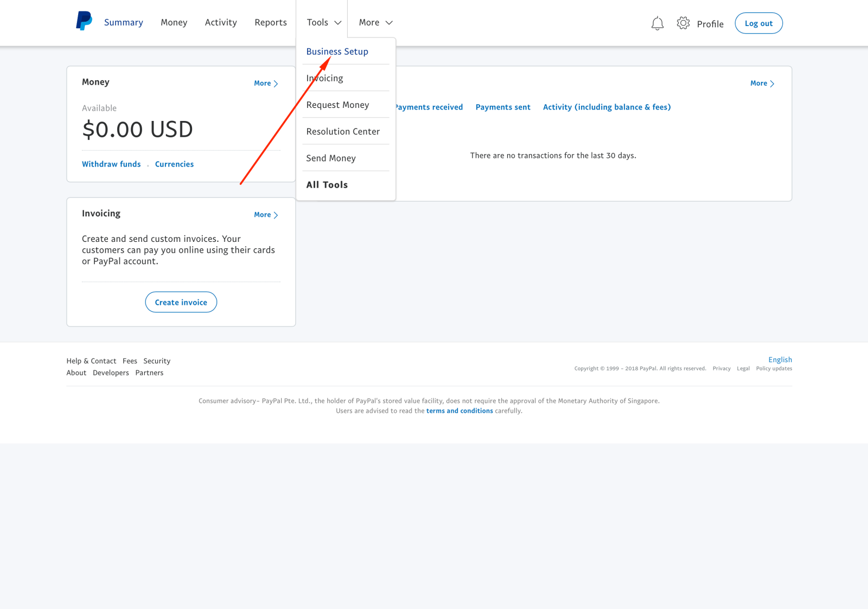868x609 pixels.
Task: Click the Invoicing card heading
Action: pos(101,214)
